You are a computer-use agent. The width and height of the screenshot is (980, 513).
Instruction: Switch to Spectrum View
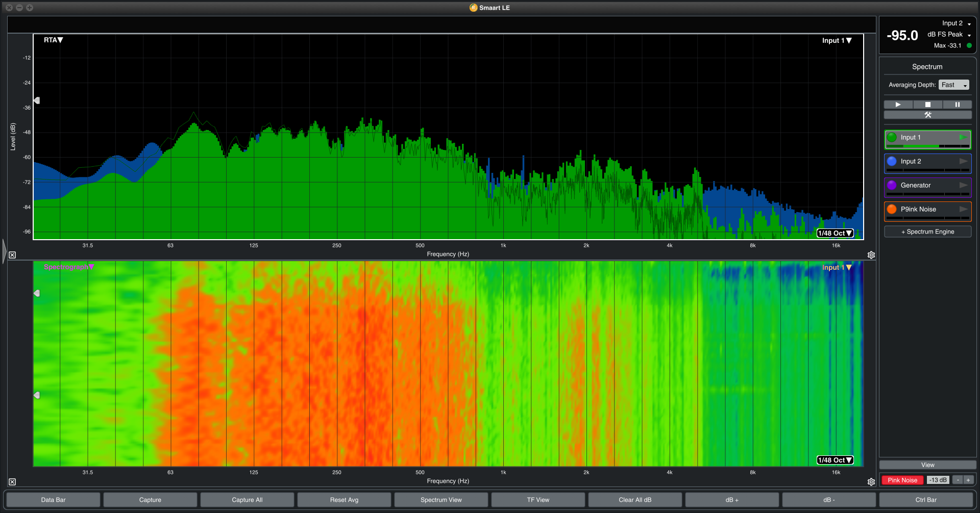pyautogui.click(x=441, y=500)
